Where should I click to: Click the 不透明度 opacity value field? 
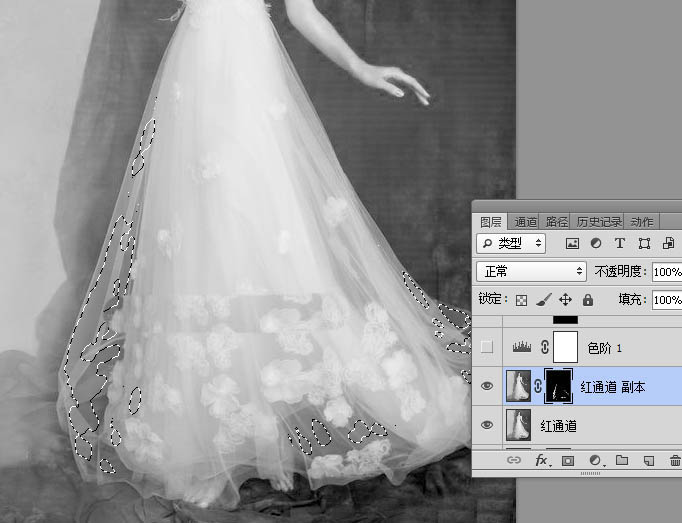667,271
